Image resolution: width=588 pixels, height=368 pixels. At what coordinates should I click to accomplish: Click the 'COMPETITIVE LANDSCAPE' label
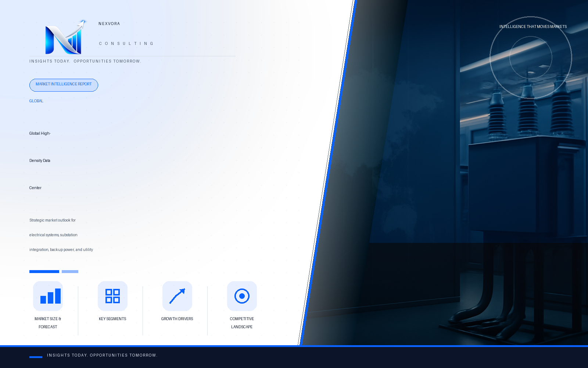242,323
